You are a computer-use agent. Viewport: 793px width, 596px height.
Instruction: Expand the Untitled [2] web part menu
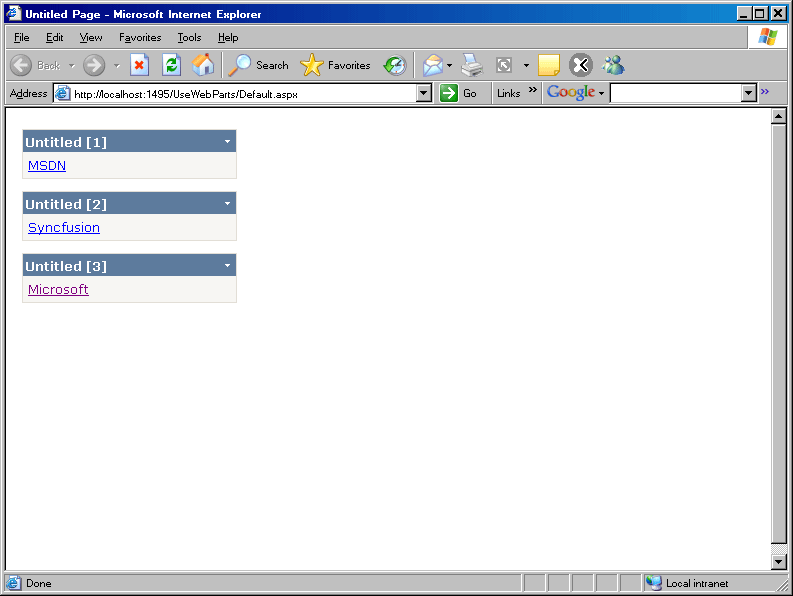227,204
